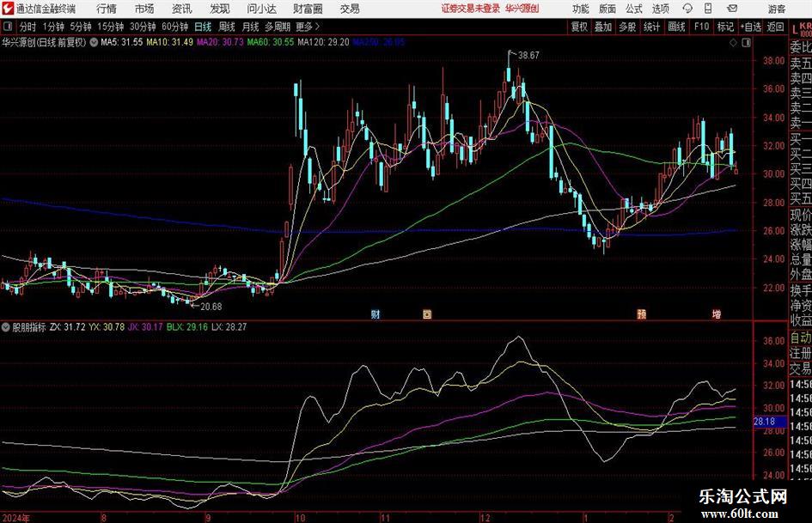
Task: Click the YX: 30.78 indicator value
Action: tap(107, 327)
